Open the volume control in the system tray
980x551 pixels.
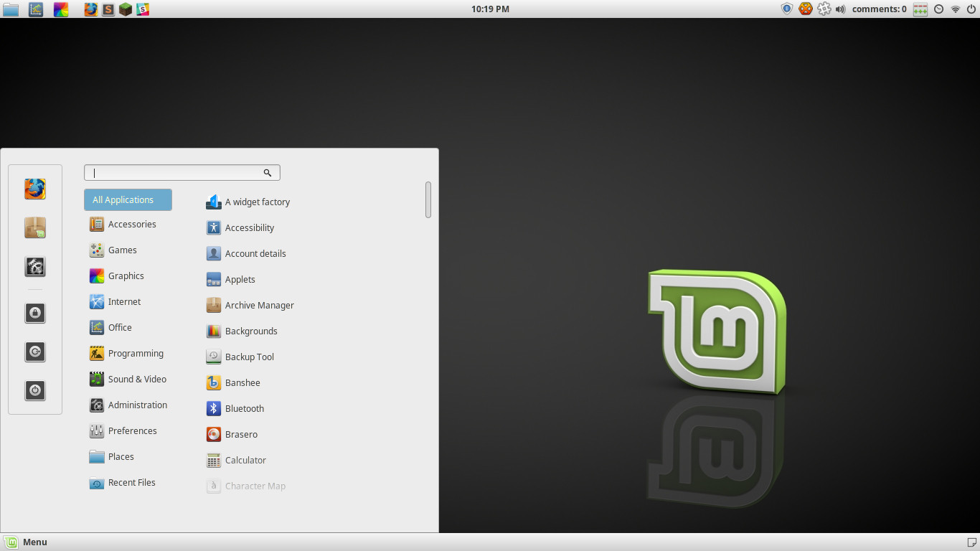tap(839, 9)
